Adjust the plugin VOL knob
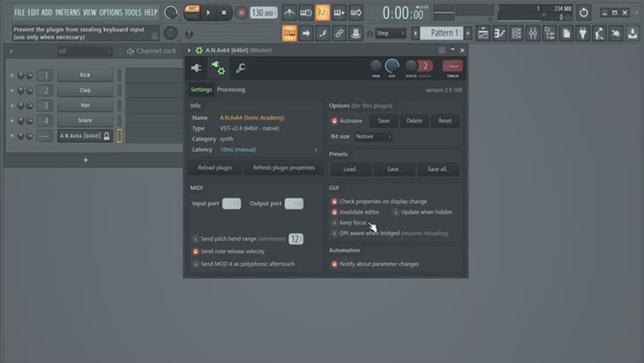Image resolution: width=644 pixels, height=363 pixels. pyautogui.click(x=392, y=66)
